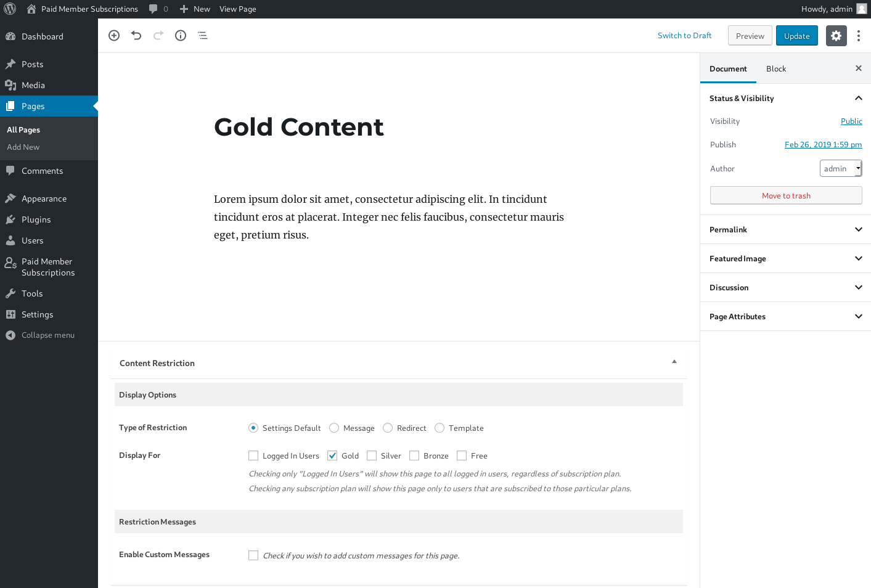The height and width of the screenshot is (588, 871).
Task: Click the Update button
Action: pyautogui.click(x=796, y=36)
